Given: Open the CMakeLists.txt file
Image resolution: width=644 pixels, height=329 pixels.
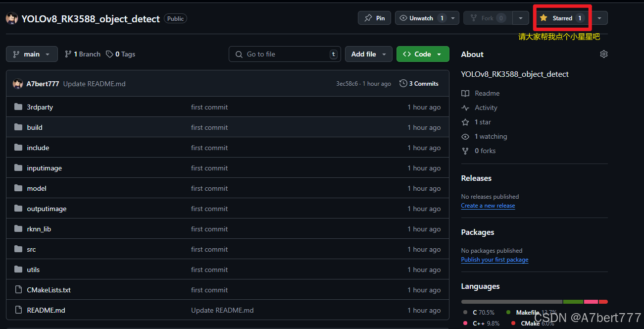Looking at the screenshot, I should (x=49, y=290).
